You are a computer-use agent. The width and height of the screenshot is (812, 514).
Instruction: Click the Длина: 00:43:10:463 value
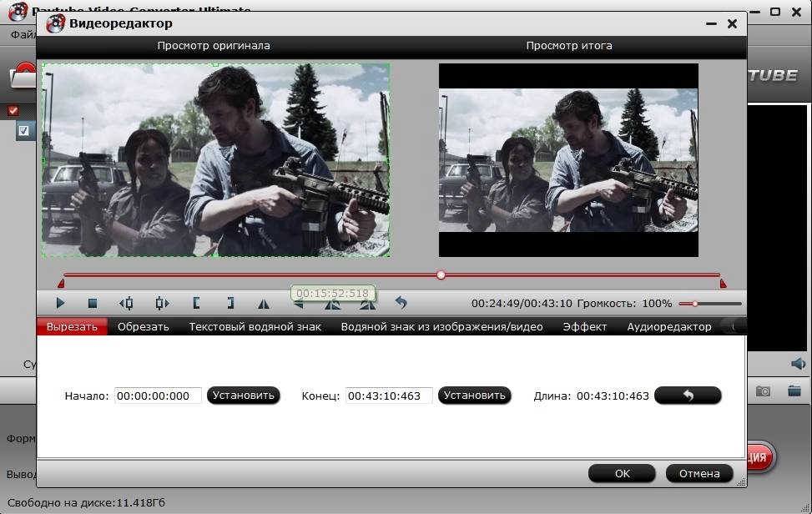[613, 396]
